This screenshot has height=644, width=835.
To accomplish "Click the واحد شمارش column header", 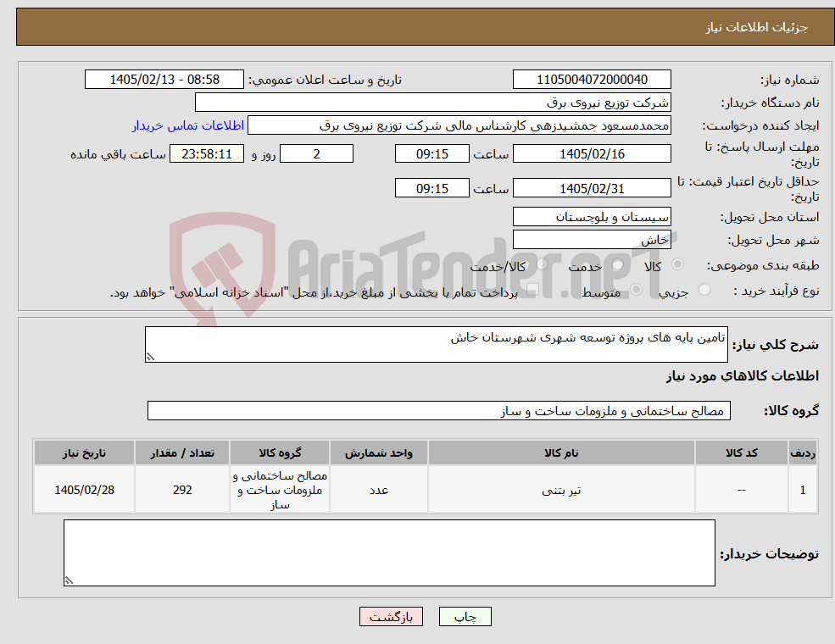I will tap(379, 453).
